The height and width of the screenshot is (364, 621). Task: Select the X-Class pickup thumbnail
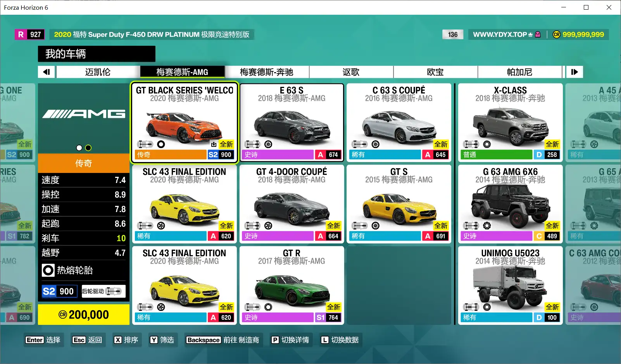tap(511, 126)
